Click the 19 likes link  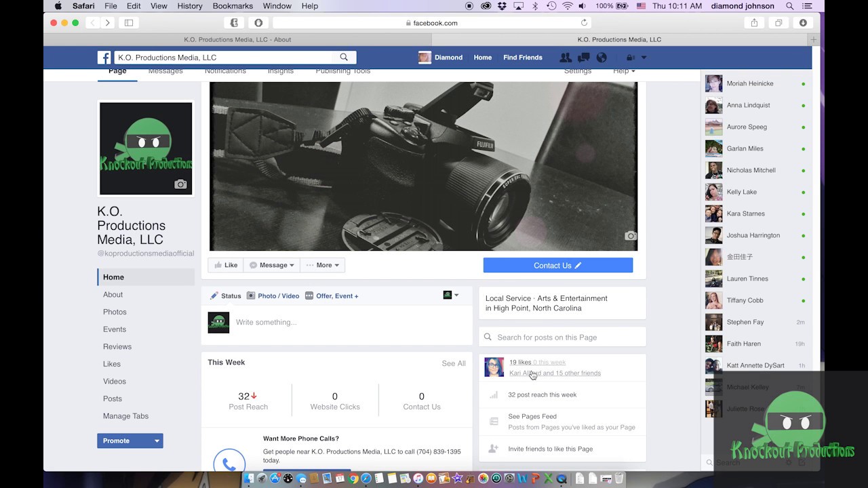(x=520, y=362)
